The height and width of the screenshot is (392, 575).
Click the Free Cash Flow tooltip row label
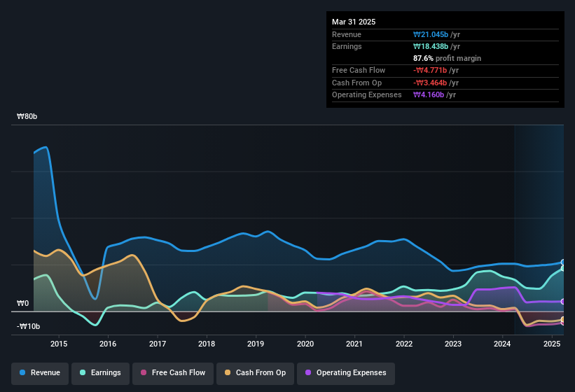click(359, 70)
